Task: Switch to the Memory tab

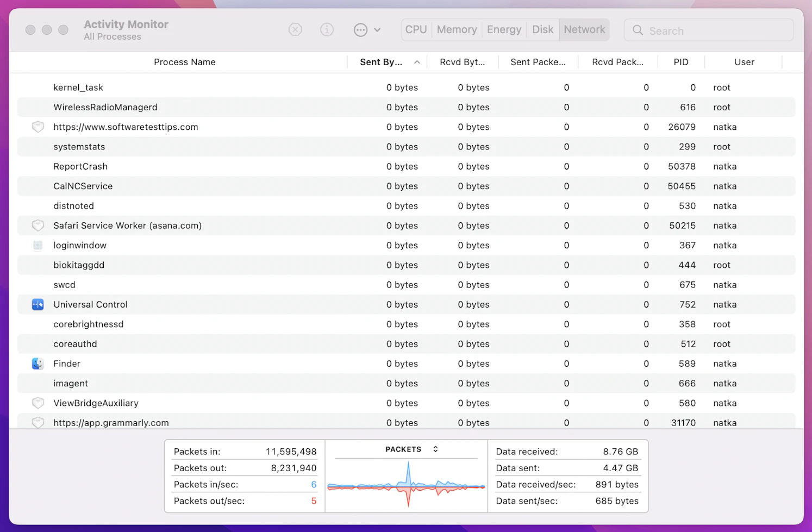Action: pyautogui.click(x=457, y=29)
